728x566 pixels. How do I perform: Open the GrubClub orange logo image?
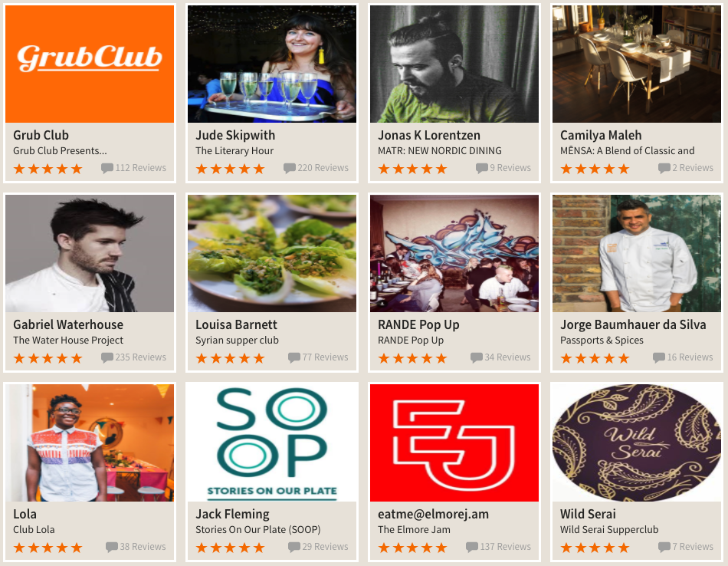tap(90, 64)
